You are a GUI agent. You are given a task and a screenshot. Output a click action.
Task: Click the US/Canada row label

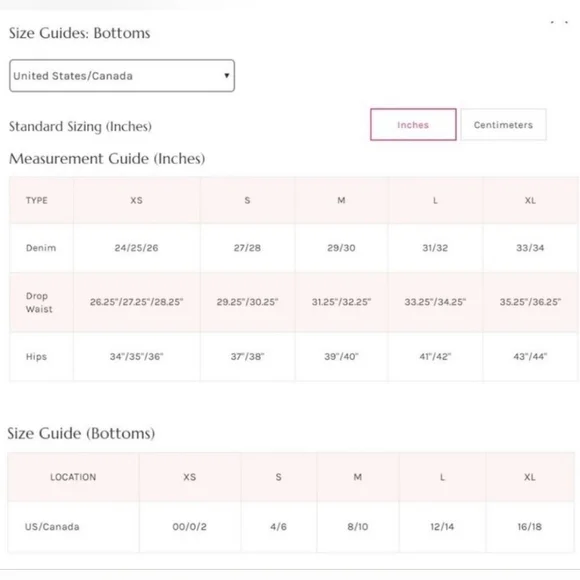(x=52, y=526)
